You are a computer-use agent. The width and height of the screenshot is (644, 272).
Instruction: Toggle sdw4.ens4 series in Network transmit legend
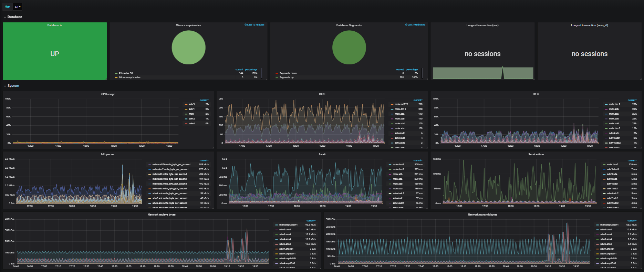606,230
